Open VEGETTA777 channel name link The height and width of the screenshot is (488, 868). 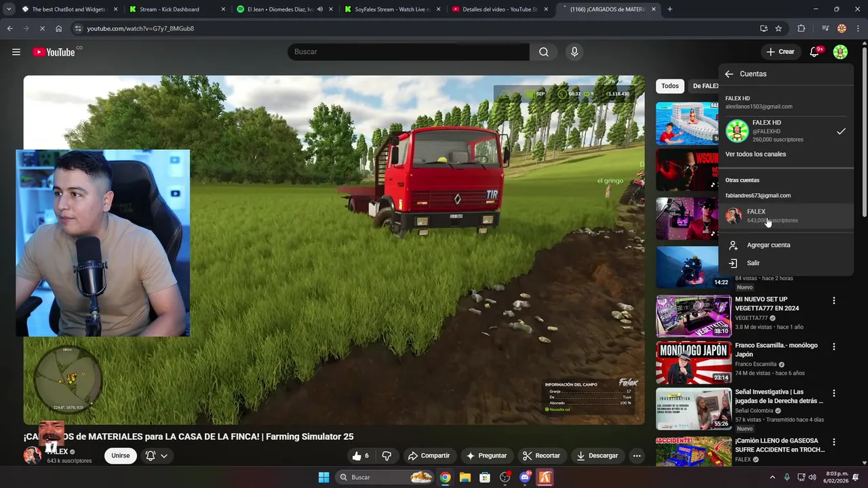(x=751, y=318)
